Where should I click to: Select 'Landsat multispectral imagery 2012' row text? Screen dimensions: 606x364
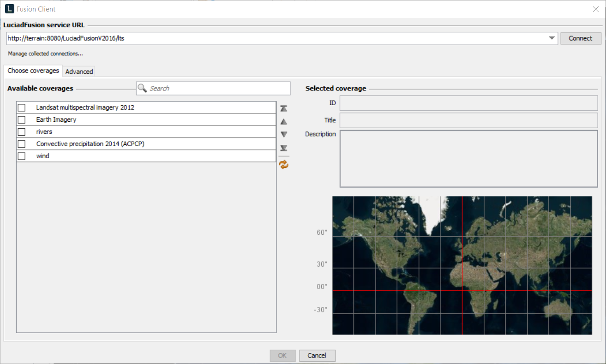point(85,107)
